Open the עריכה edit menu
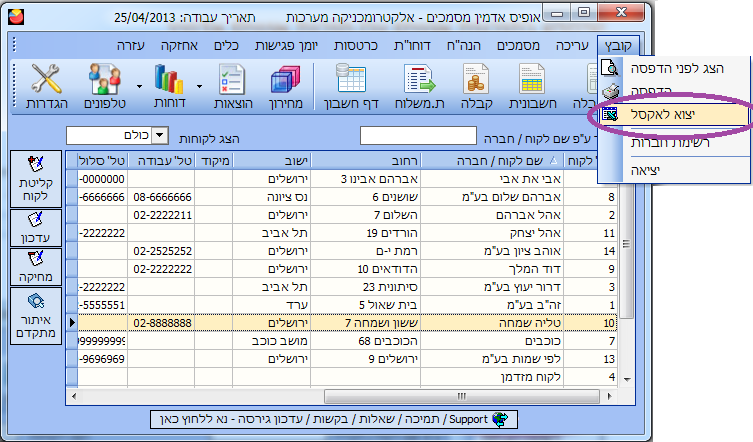This screenshot has height=442, width=753. pyautogui.click(x=572, y=46)
